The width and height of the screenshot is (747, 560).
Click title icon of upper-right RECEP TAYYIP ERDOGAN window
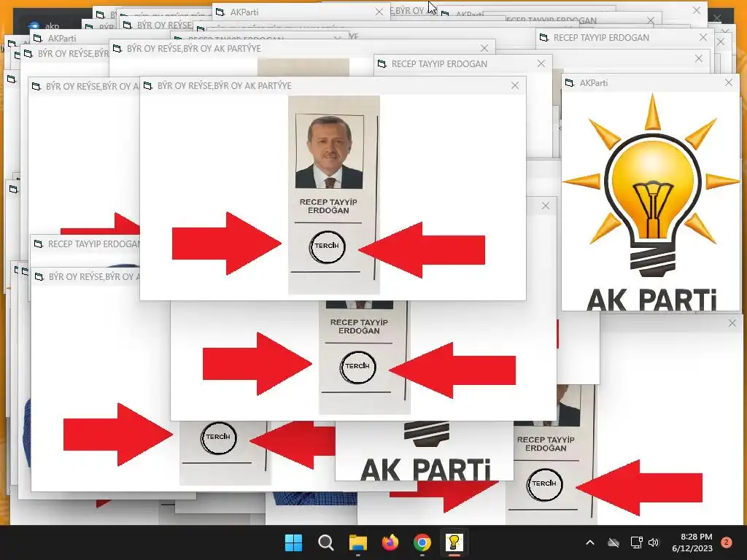pyautogui.click(x=543, y=38)
